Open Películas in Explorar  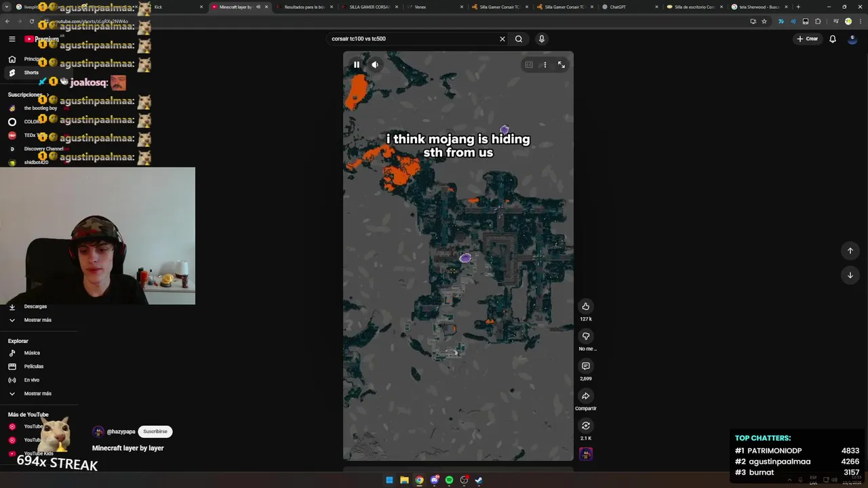34,367
